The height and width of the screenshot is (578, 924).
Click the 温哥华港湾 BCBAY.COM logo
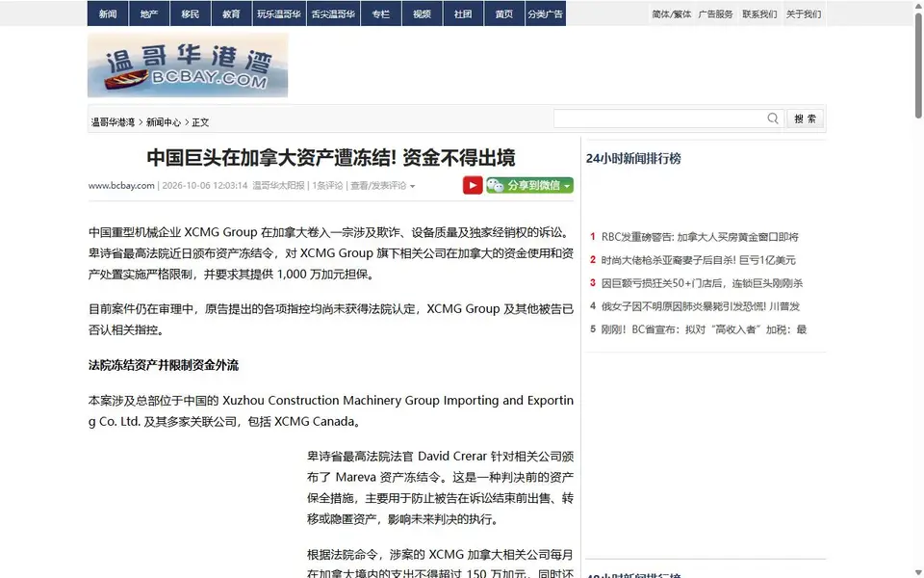(x=188, y=66)
